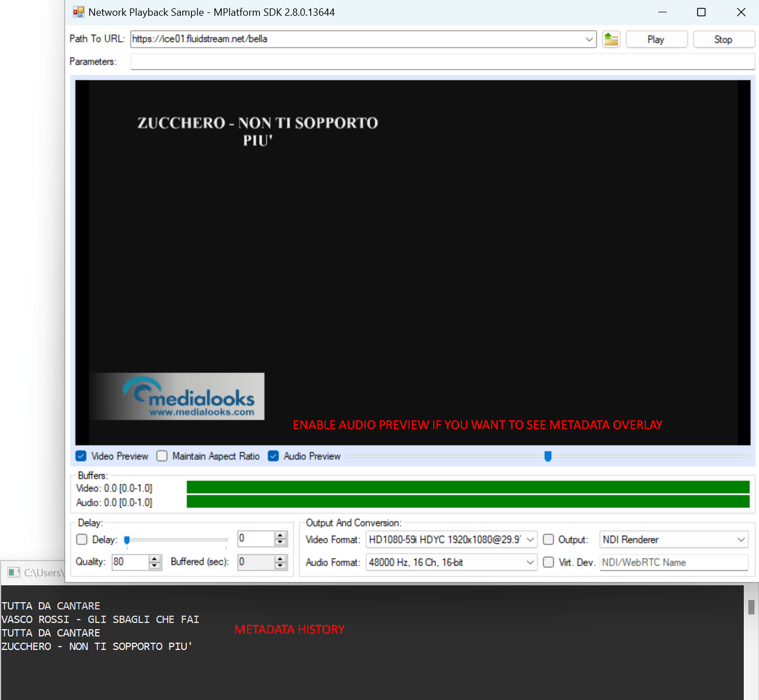Decrease Quality value with down arrow

tap(155, 566)
